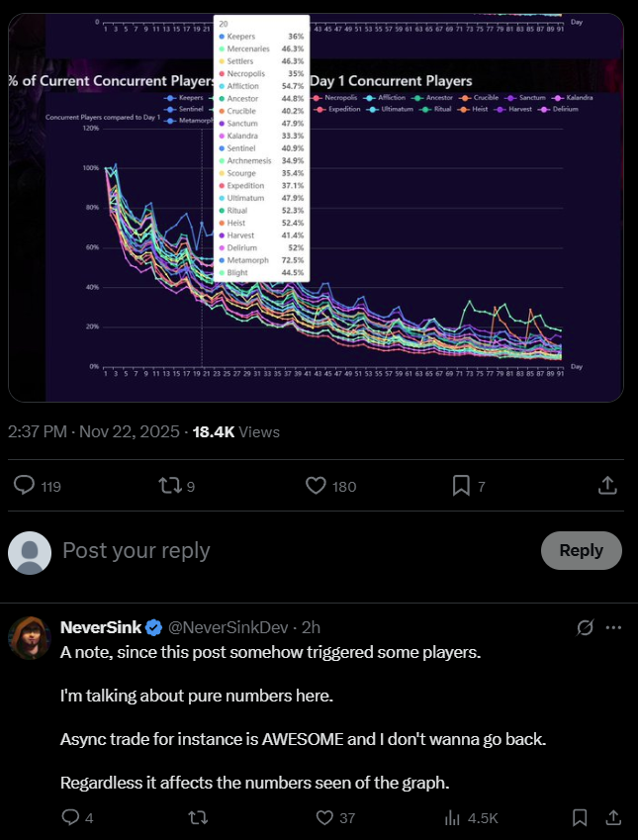The height and width of the screenshot is (840, 638).
Task: Open NeverSink's profile name link
Action: click(x=101, y=627)
